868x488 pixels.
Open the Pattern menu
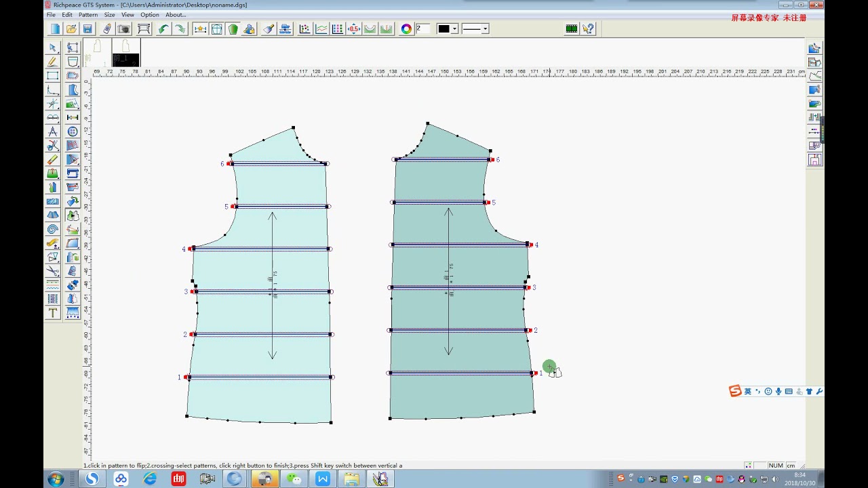pyautogui.click(x=88, y=14)
